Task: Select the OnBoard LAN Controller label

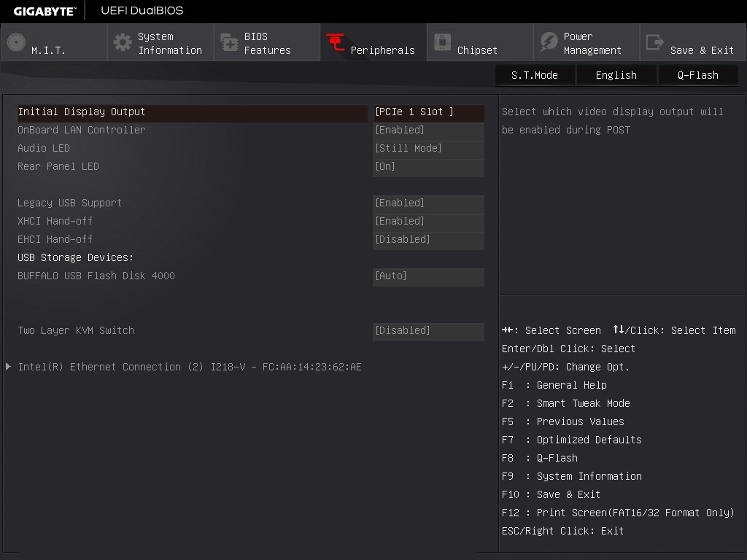Action: [x=82, y=130]
